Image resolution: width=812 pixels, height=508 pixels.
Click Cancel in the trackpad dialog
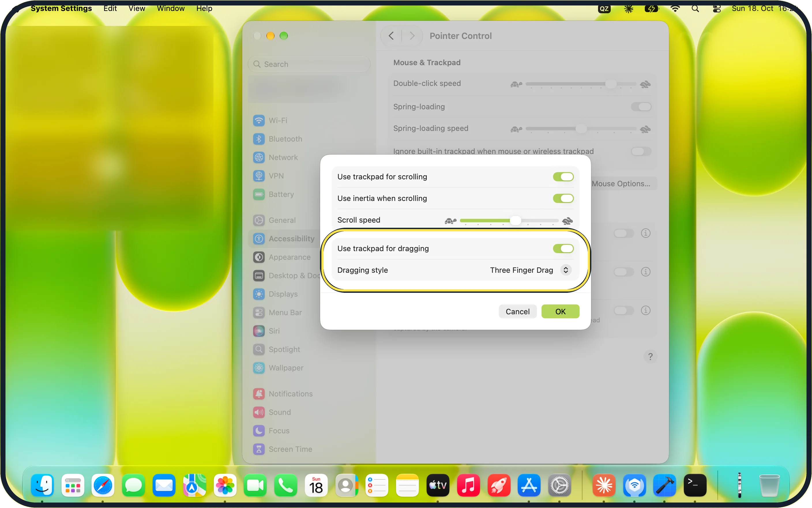[x=517, y=311]
